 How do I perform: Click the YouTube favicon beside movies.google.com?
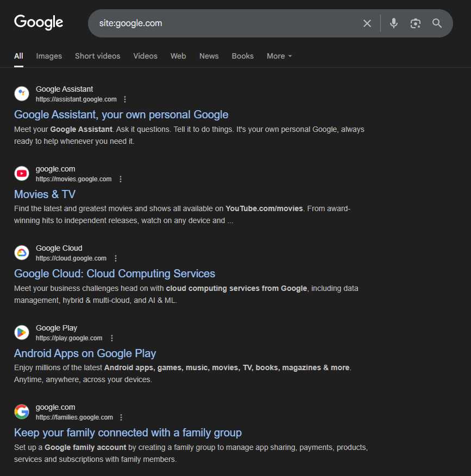(22, 173)
